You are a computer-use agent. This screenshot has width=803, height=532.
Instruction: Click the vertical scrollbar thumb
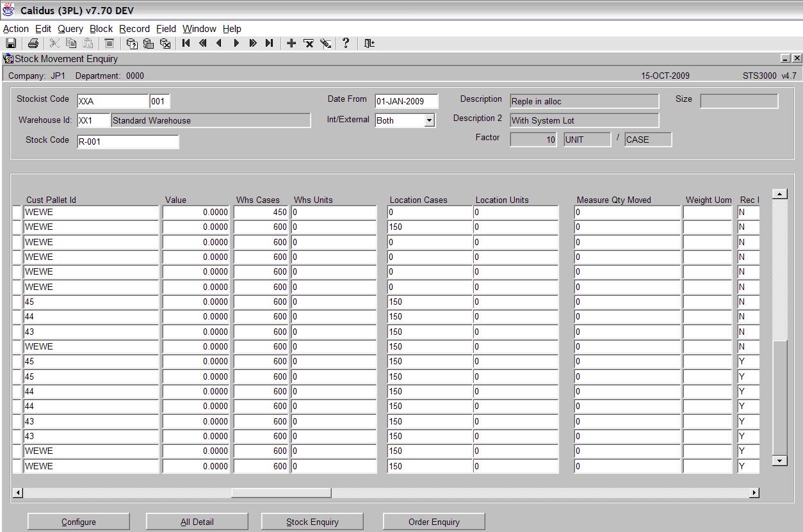(x=779, y=397)
